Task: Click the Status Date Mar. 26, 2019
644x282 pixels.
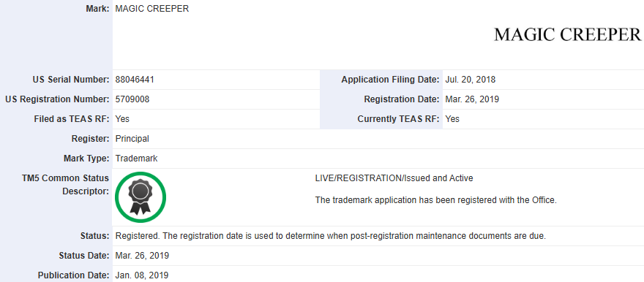Action: [x=142, y=256]
